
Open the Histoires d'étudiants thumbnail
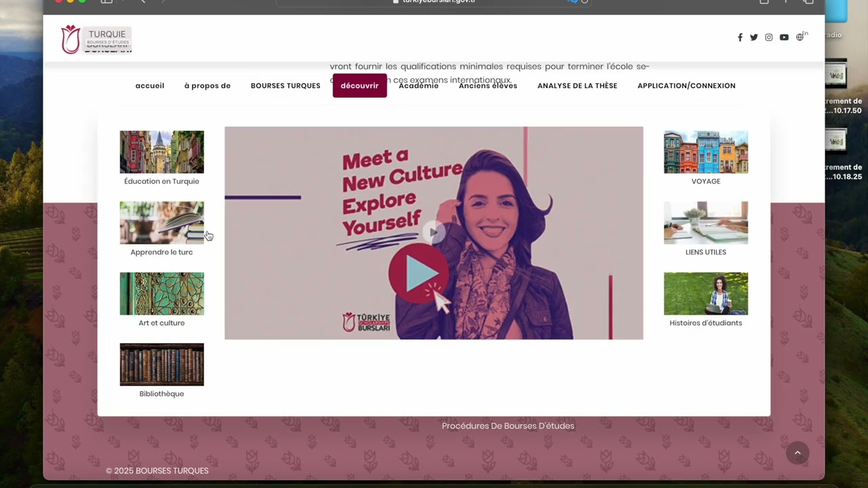(706, 293)
